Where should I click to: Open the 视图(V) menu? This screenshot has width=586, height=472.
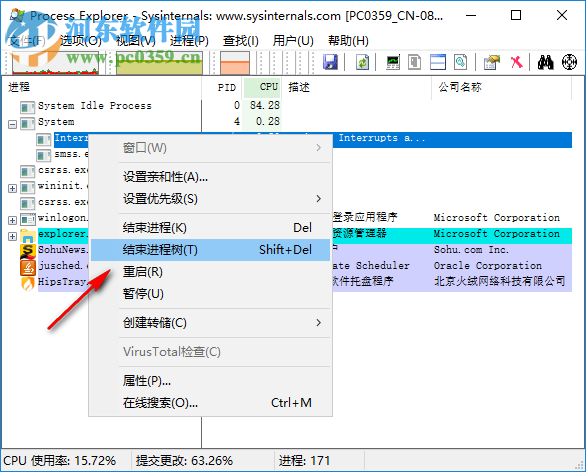pos(136,40)
